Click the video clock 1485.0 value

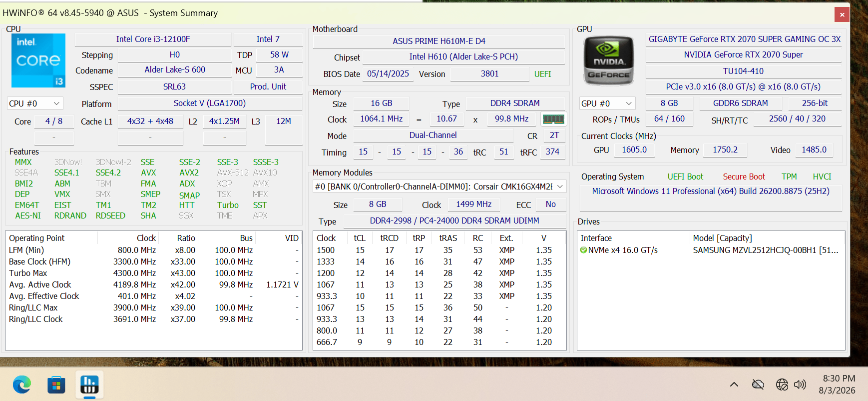pos(814,149)
